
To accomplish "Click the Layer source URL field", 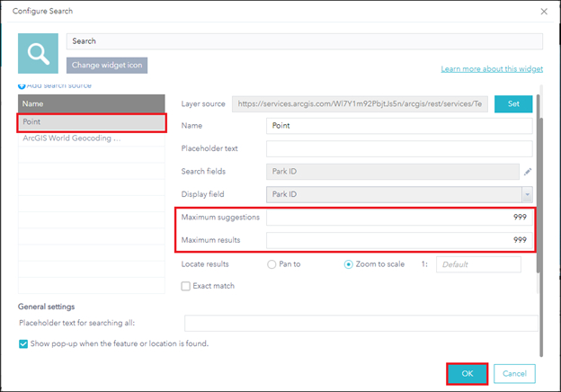I will [x=360, y=103].
